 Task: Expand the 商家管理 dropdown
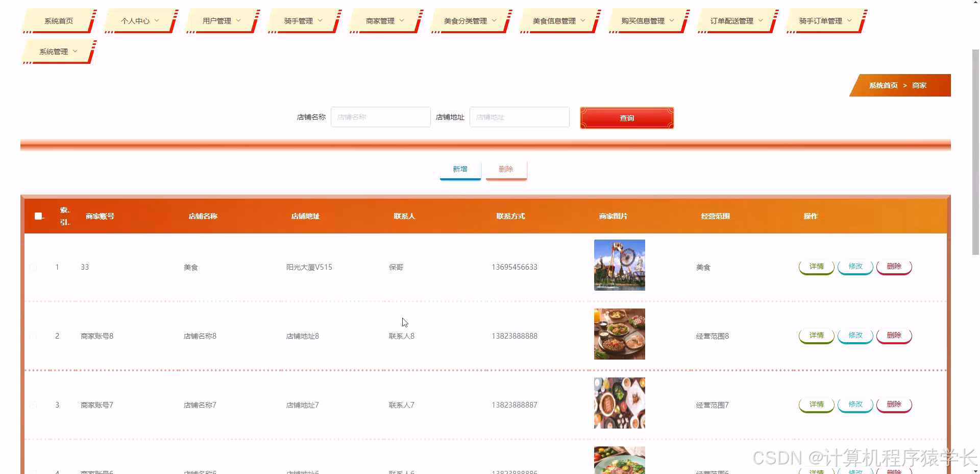pyautogui.click(x=384, y=21)
